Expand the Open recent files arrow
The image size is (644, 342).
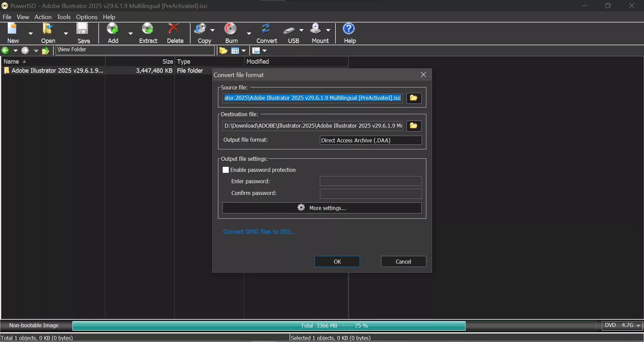coord(66,33)
